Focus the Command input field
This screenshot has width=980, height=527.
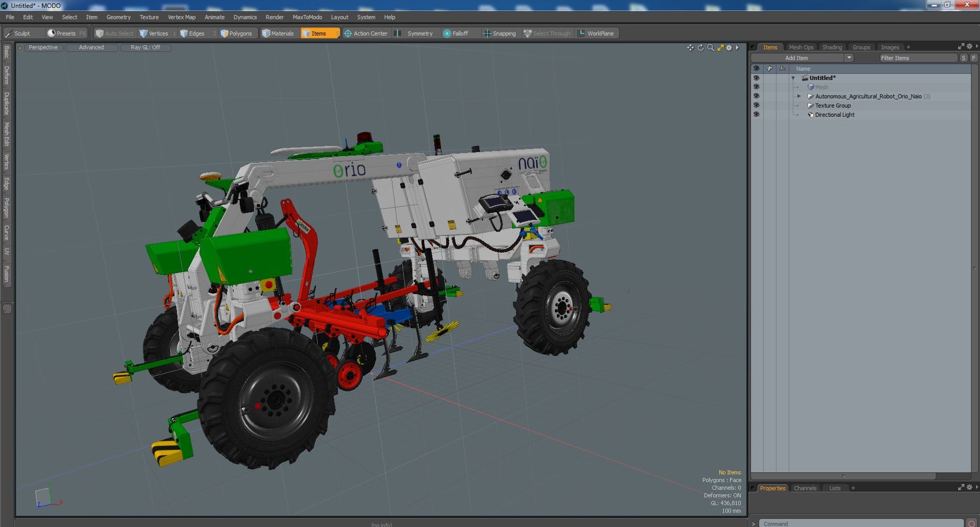[x=861, y=523]
